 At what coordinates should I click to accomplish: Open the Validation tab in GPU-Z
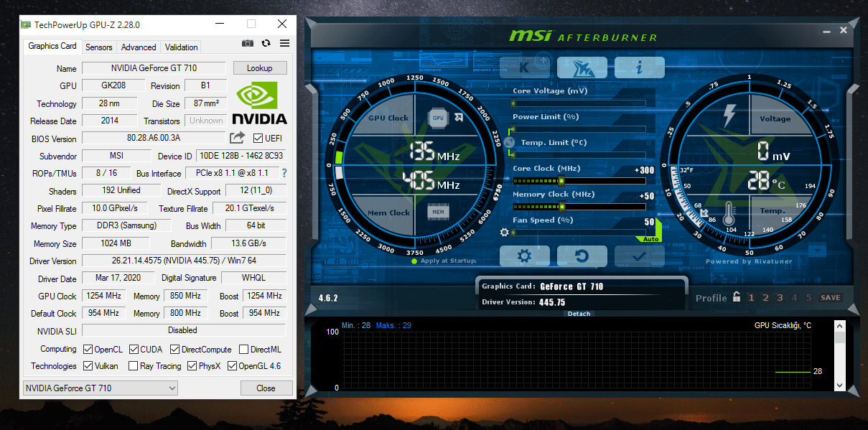click(x=182, y=47)
